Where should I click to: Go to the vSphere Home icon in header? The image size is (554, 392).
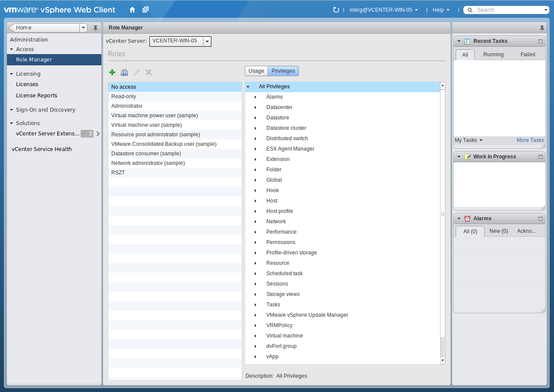[x=132, y=10]
